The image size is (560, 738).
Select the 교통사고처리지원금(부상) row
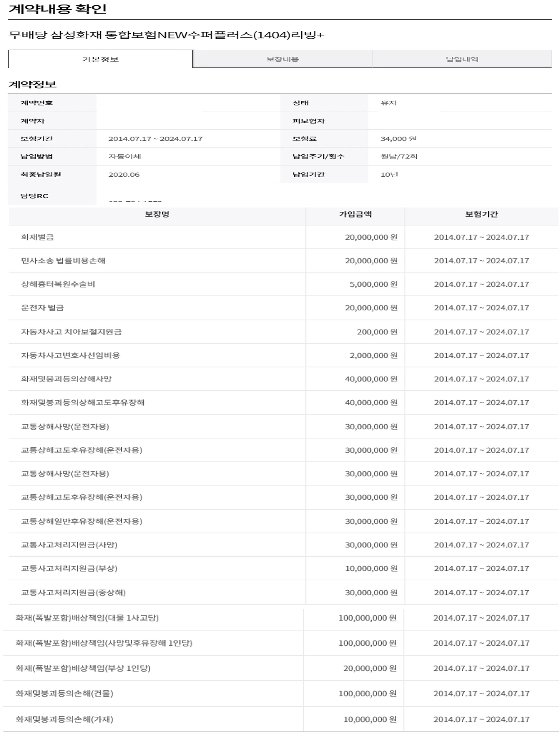coord(284,568)
